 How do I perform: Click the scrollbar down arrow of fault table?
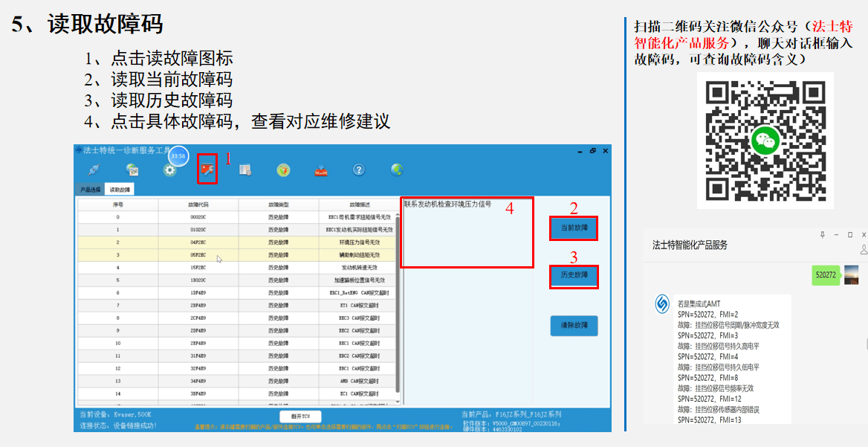click(x=398, y=402)
